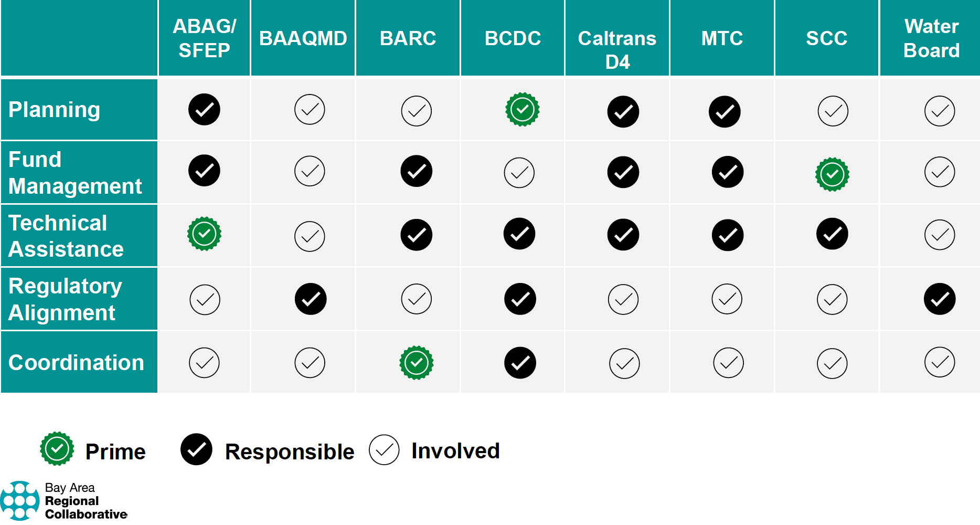
Task: Click the Bay Area Regional Collaborative logo
Action: (x=63, y=501)
